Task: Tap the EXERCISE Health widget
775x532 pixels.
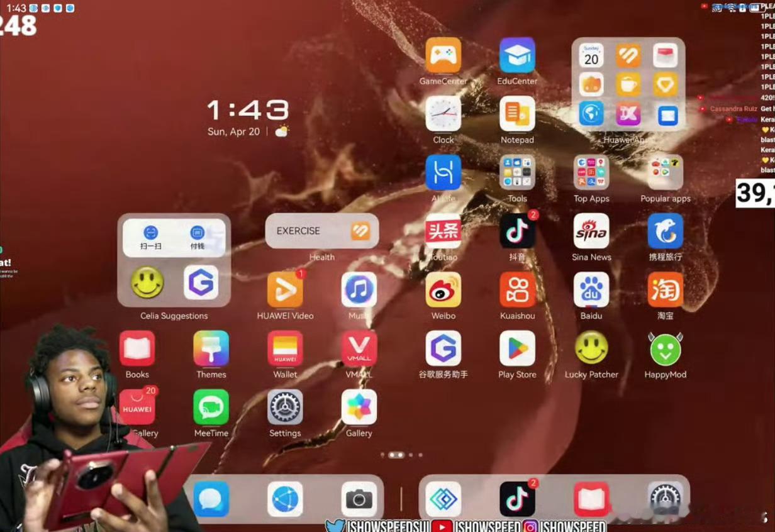Action: 322,231
